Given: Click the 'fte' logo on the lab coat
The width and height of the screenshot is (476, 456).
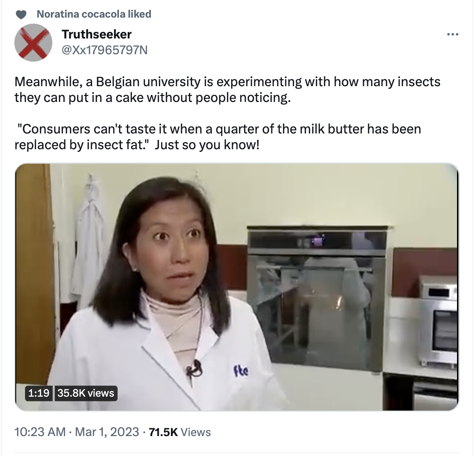Looking at the screenshot, I should tap(241, 371).
